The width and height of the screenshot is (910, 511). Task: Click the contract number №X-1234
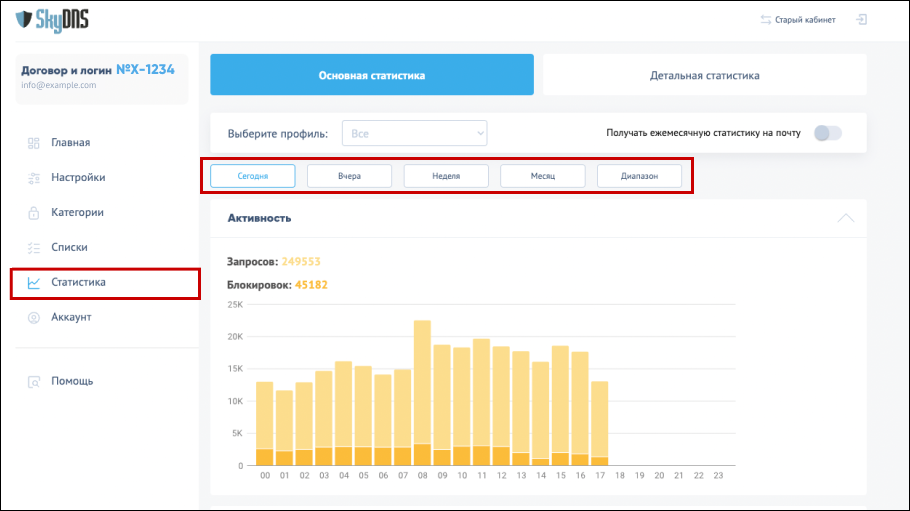click(x=145, y=70)
